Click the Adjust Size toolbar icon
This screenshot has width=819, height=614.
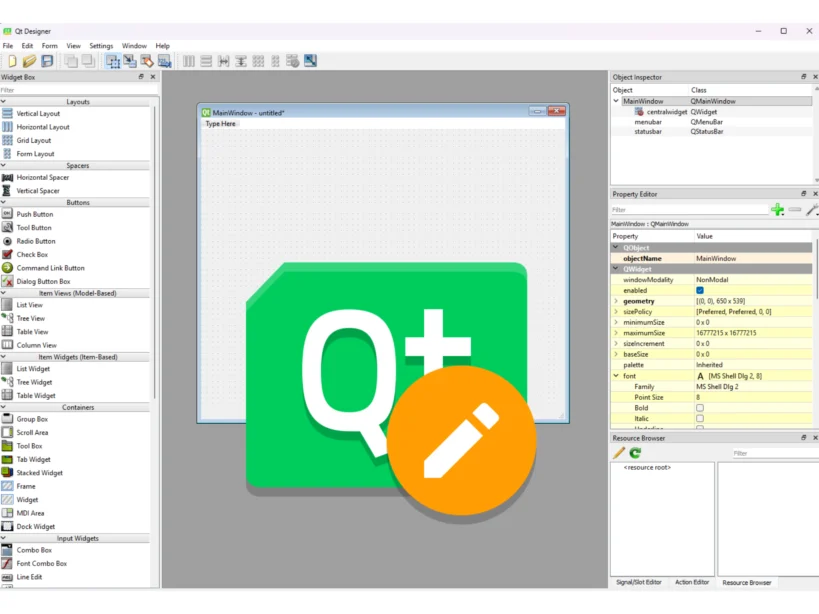coord(310,61)
